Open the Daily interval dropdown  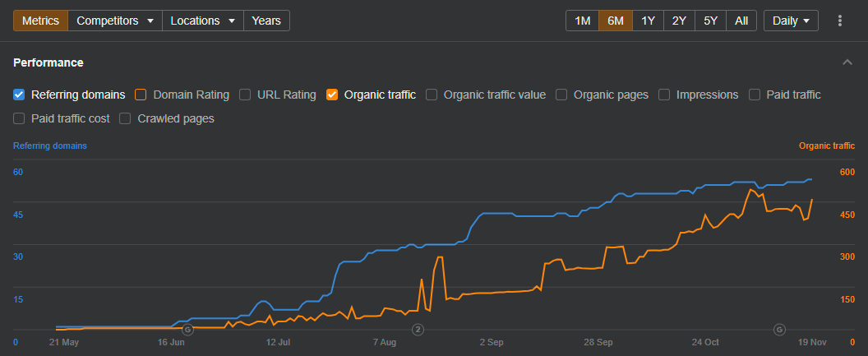pyautogui.click(x=790, y=21)
